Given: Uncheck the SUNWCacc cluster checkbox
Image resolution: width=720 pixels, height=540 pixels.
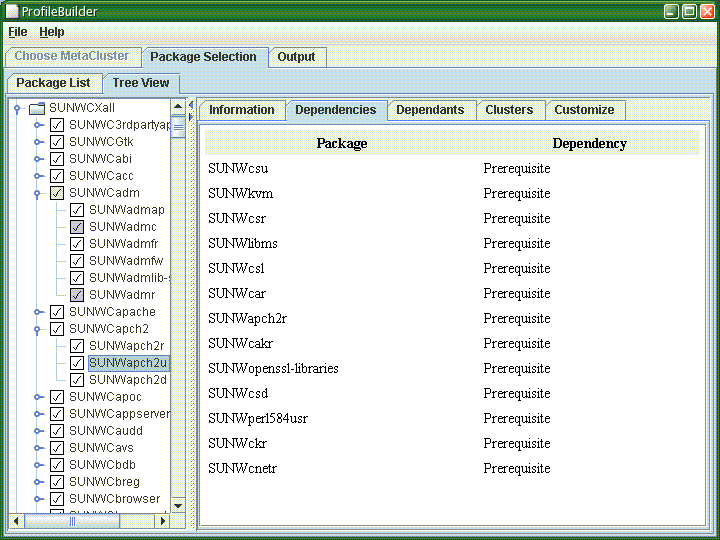Looking at the screenshot, I should tap(57, 176).
